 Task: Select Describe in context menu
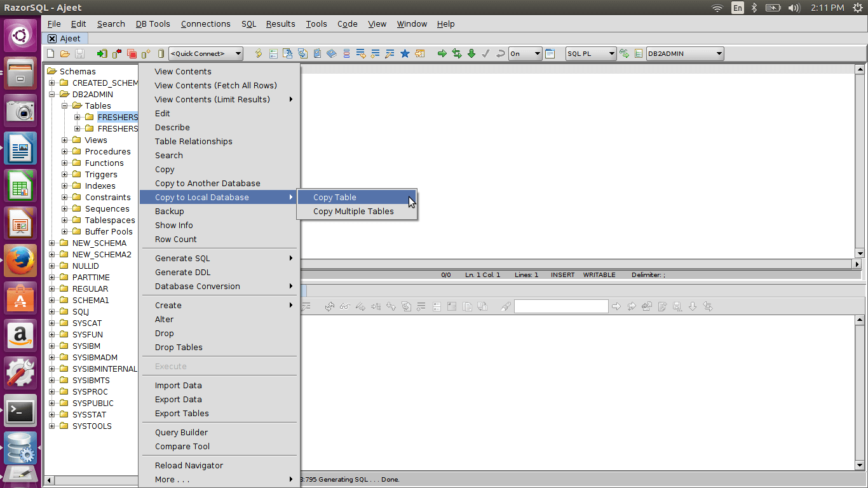pos(219,127)
